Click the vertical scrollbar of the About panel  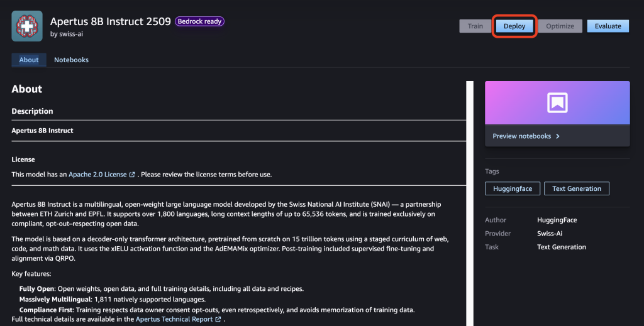(469, 201)
